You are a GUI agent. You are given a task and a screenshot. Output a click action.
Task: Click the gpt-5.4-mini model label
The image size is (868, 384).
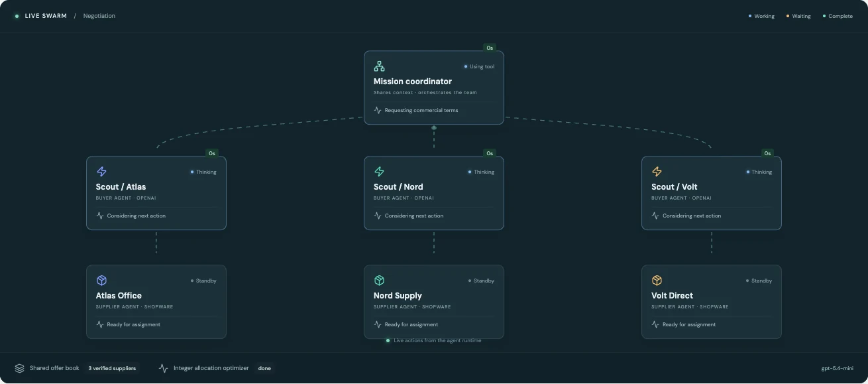click(837, 368)
